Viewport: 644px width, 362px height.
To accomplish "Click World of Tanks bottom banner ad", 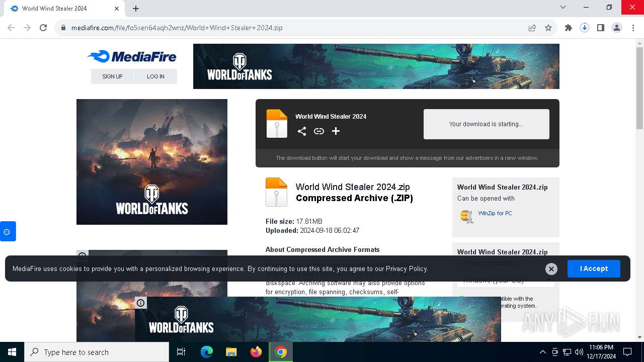I will [x=318, y=319].
